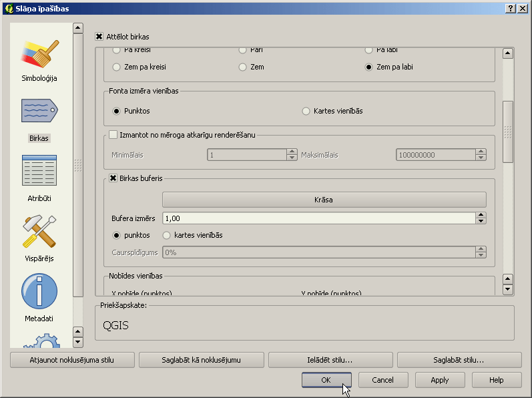Click the settings panel scrollbar bottom down arrow
Viewport: 532px width, 398px height.
click(508, 290)
